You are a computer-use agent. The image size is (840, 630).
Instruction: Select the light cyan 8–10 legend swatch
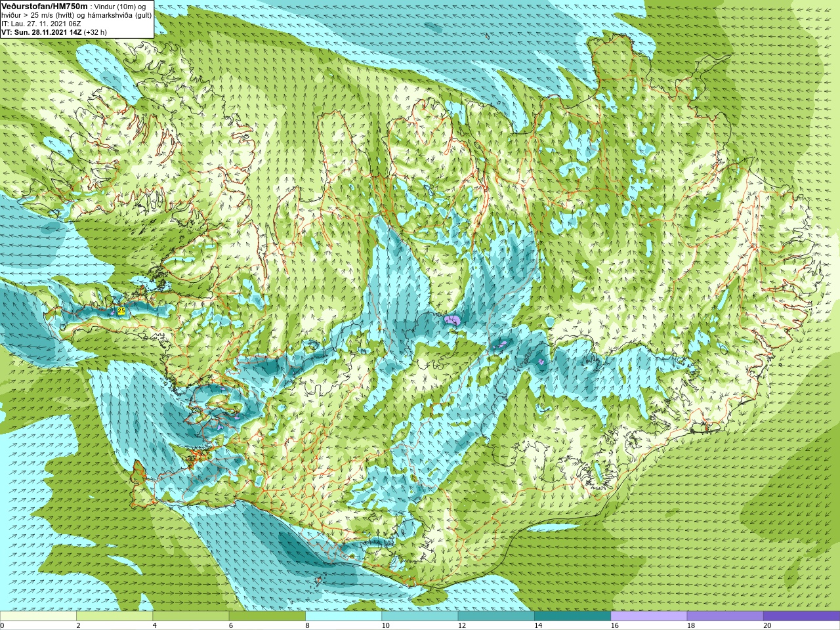343,616
